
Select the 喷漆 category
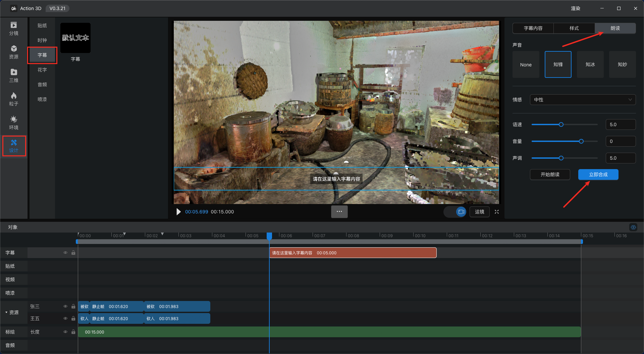tap(42, 99)
